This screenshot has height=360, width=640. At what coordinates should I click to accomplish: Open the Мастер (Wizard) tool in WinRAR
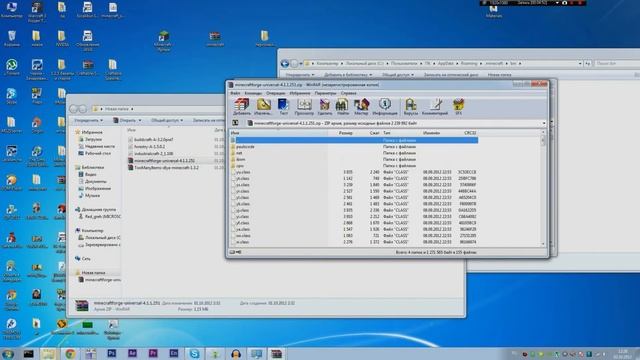[x=361, y=107]
